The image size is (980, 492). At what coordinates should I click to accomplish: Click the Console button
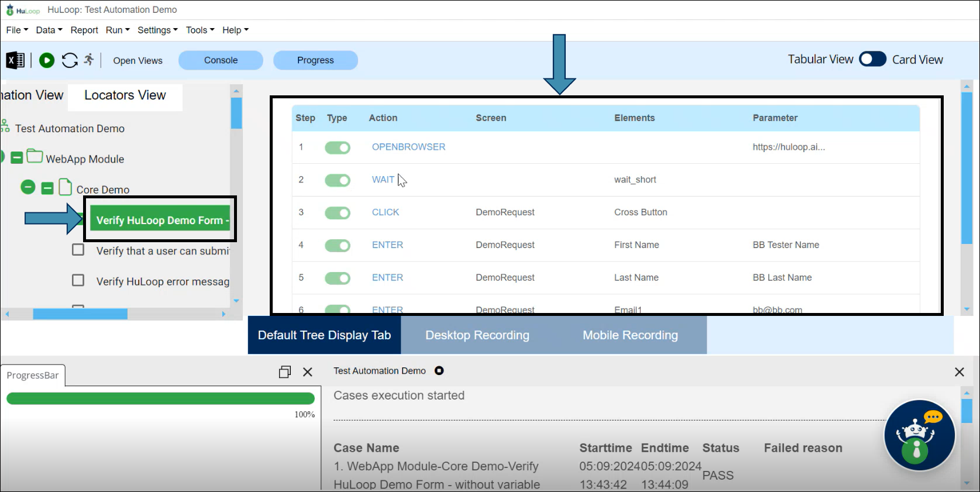click(221, 60)
